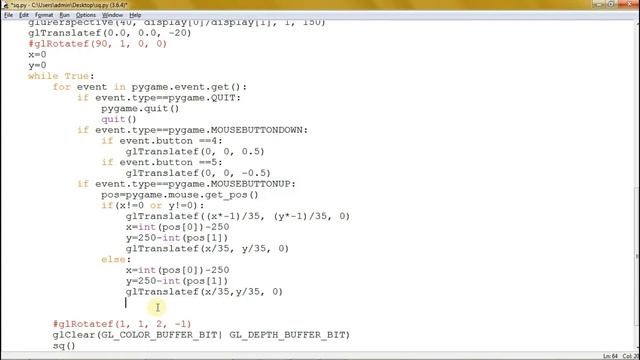Viewport: 640px width, 360px height.
Task: Click the 'y=0' line
Action: point(37,65)
